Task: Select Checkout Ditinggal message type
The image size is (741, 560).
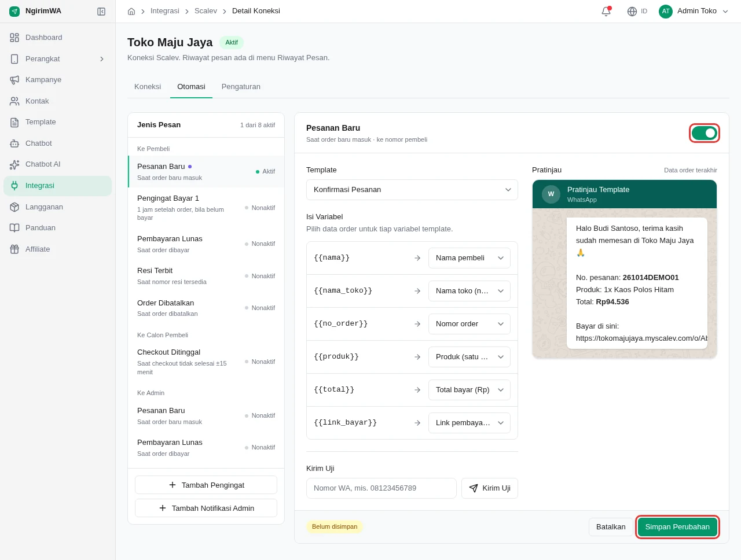Action: (206, 362)
